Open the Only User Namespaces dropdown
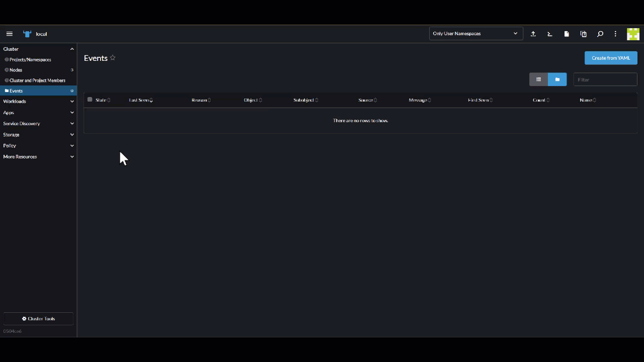 pyautogui.click(x=476, y=34)
